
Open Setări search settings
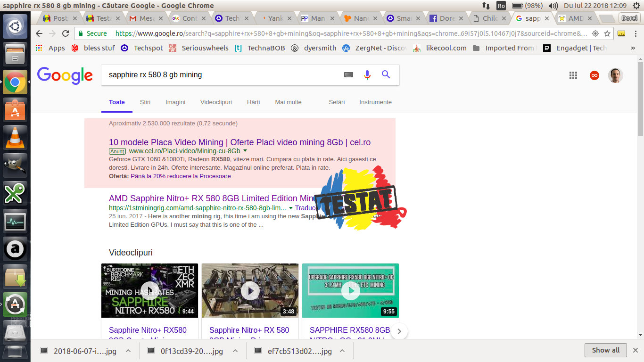pyautogui.click(x=337, y=102)
